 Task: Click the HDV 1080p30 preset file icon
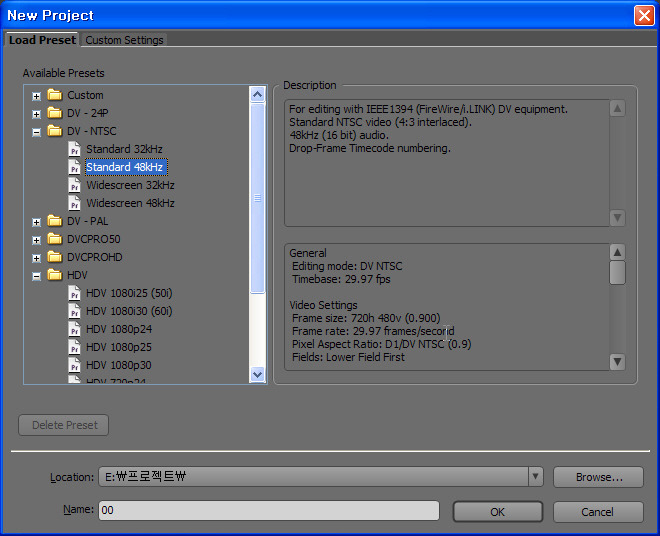[x=75, y=365]
